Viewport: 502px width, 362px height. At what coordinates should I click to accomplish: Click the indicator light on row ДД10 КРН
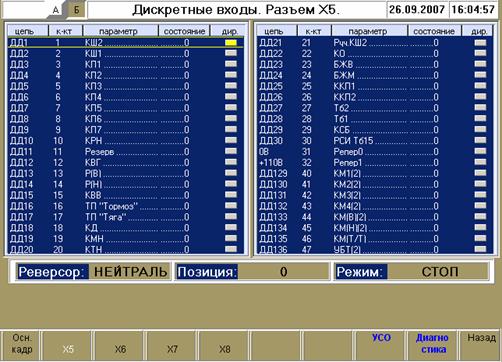click(231, 140)
